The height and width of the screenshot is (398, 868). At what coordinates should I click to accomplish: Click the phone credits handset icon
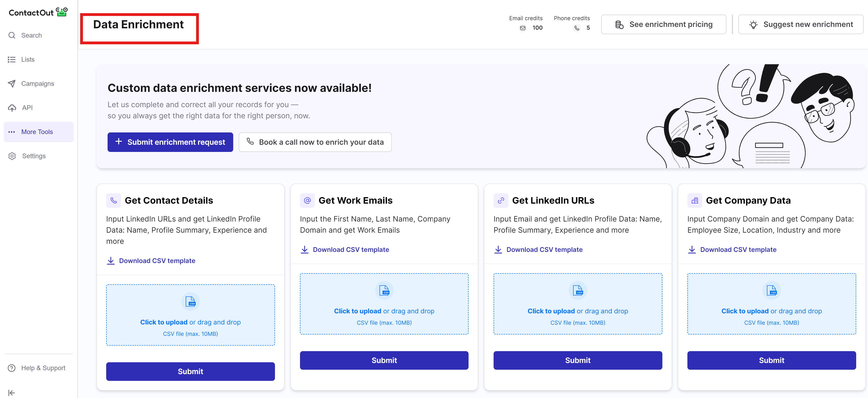pos(577,28)
